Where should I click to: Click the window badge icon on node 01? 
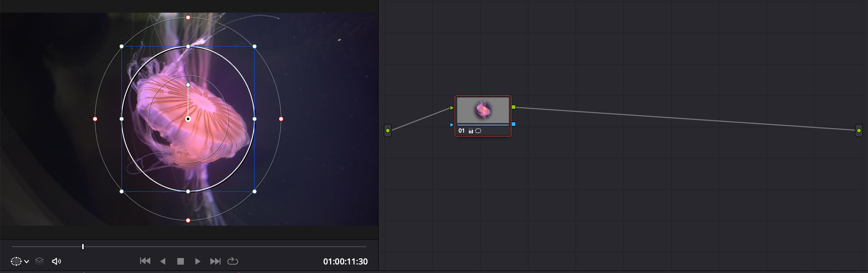click(x=478, y=131)
